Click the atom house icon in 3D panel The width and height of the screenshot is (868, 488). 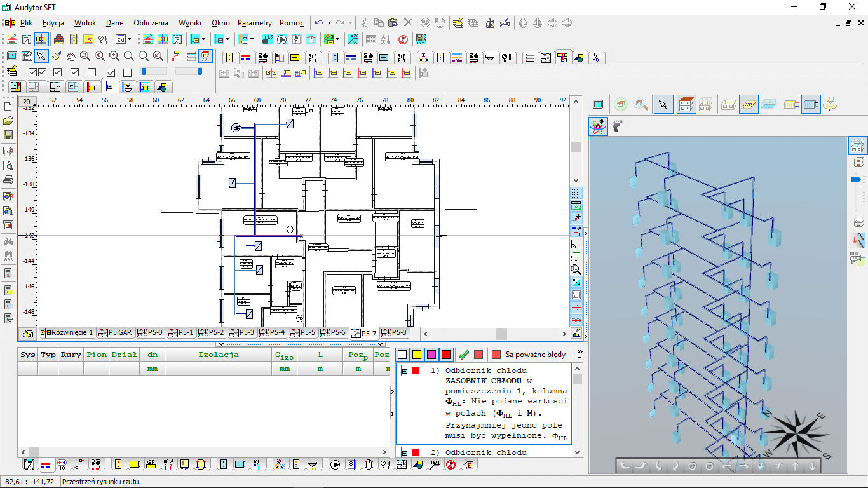tap(598, 126)
